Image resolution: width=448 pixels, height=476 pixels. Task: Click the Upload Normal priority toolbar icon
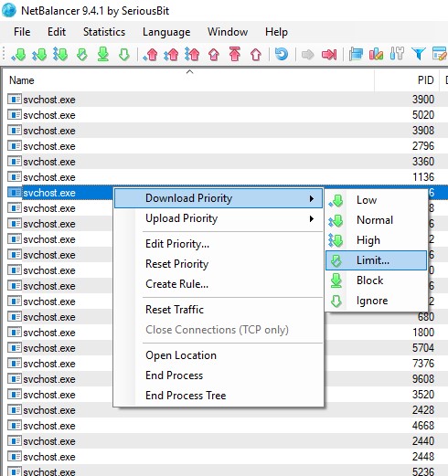pyautogui.click(x=171, y=55)
